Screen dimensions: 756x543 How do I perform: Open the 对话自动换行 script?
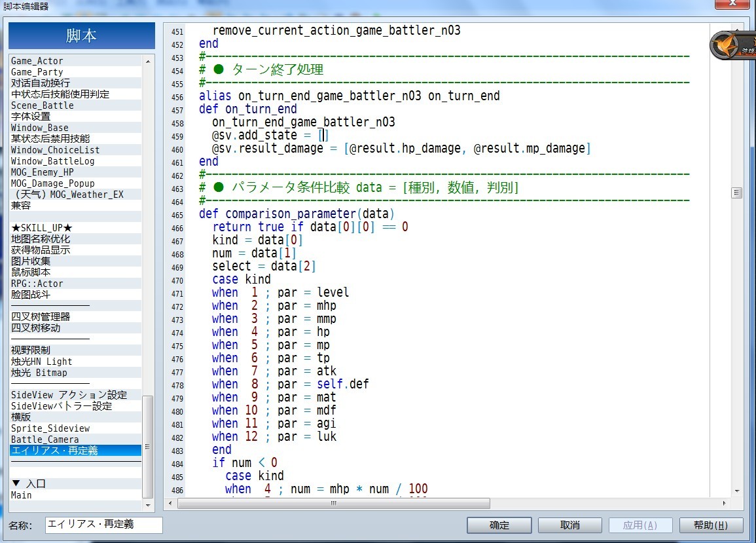[76, 83]
